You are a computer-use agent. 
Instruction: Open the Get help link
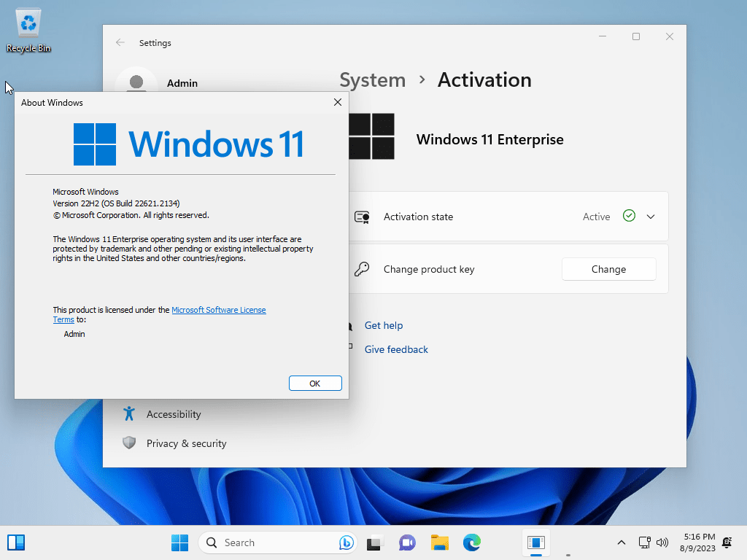click(x=384, y=325)
